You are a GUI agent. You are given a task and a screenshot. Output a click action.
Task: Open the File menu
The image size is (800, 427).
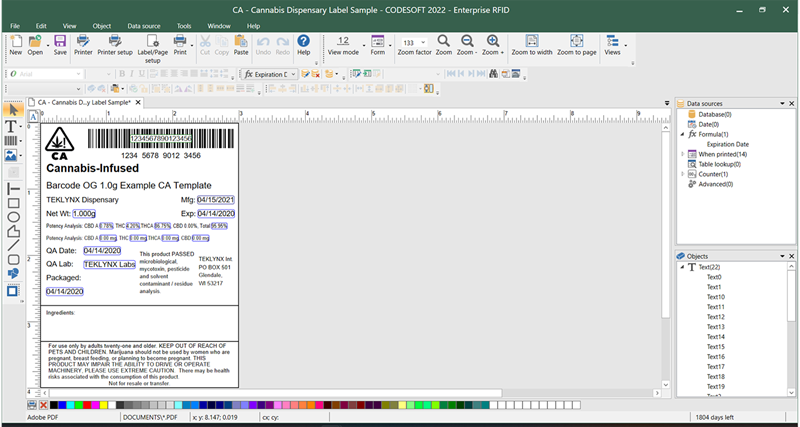15,26
